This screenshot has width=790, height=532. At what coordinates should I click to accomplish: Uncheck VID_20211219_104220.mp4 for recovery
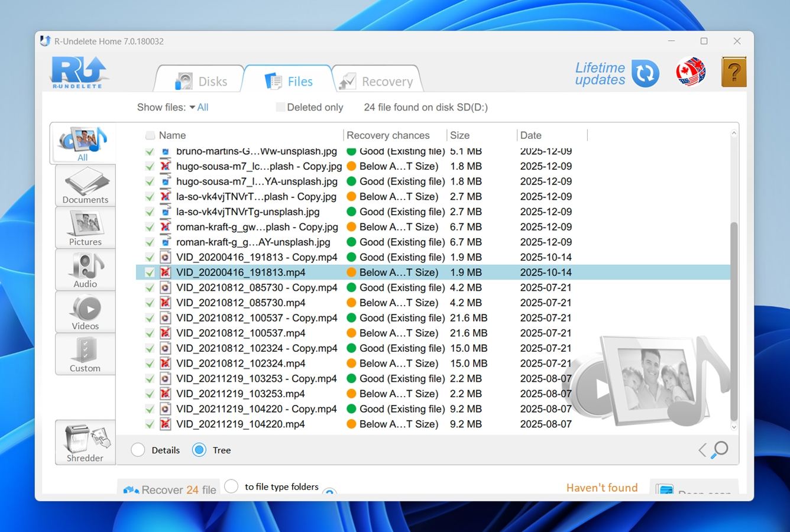pos(150,424)
